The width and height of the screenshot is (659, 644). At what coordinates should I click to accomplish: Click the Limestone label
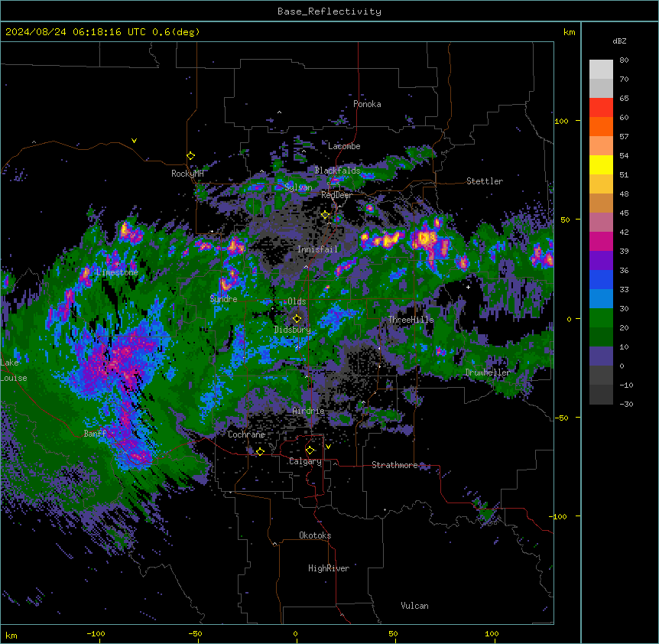(x=117, y=272)
